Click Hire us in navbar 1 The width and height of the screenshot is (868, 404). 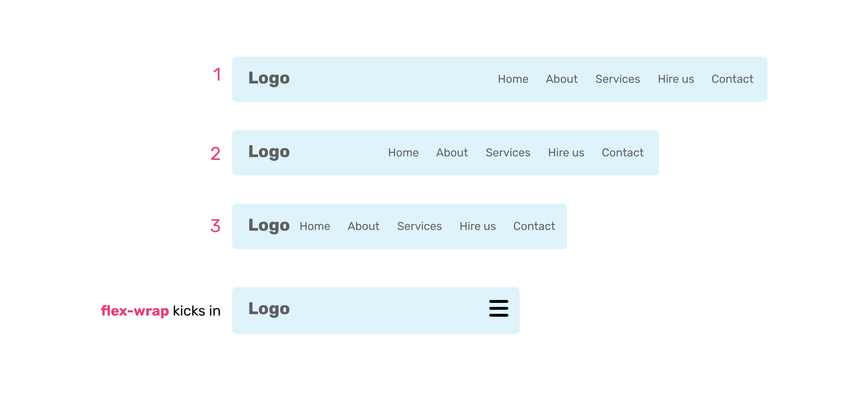click(676, 79)
